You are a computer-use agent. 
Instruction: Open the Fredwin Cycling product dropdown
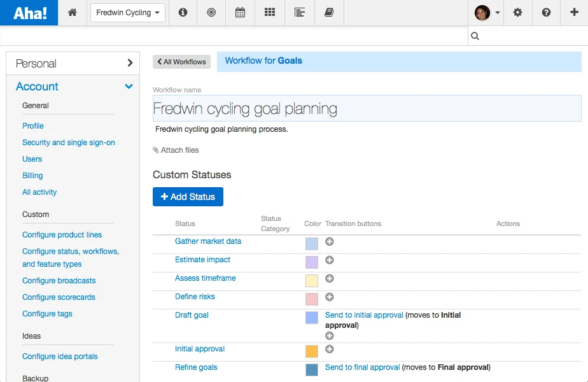coord(128,13)
